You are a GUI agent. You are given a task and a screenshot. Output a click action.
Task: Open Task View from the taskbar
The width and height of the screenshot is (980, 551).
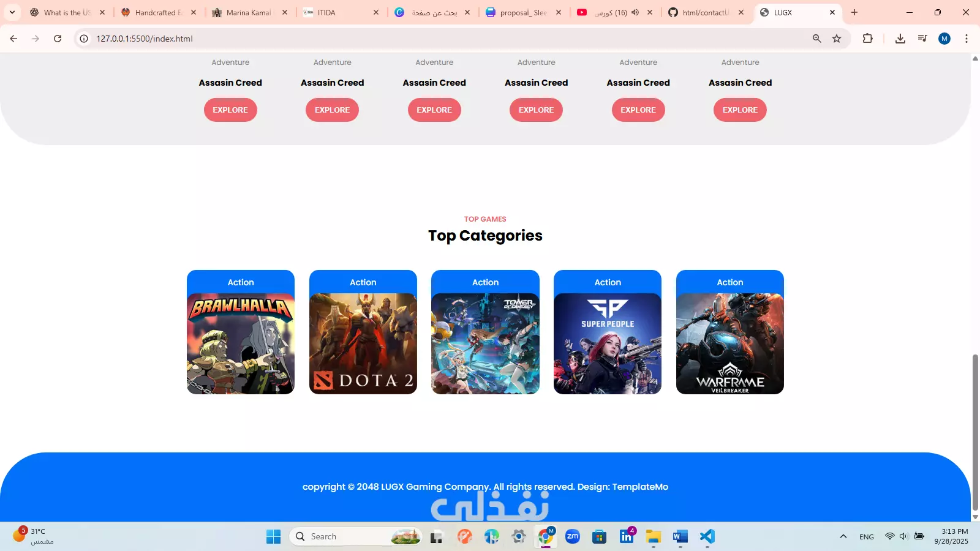(436, 537)
